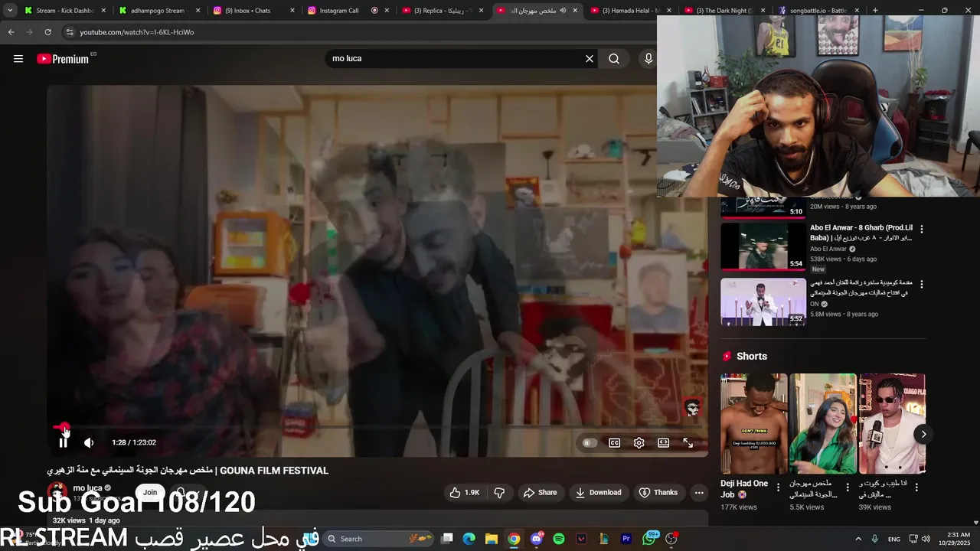The image size is (980, 551).
Task: Open the mo luca channel name
Action: (87, 488)
